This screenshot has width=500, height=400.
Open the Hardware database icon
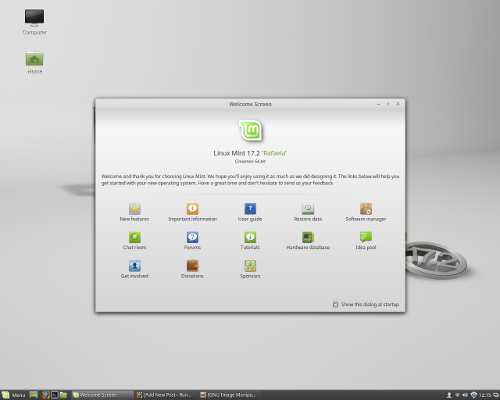[308, 237]
